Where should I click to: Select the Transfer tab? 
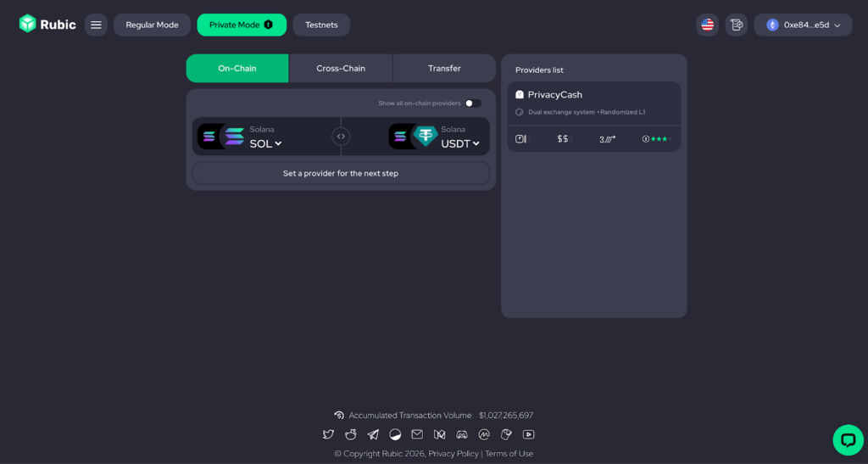[444, 68]
